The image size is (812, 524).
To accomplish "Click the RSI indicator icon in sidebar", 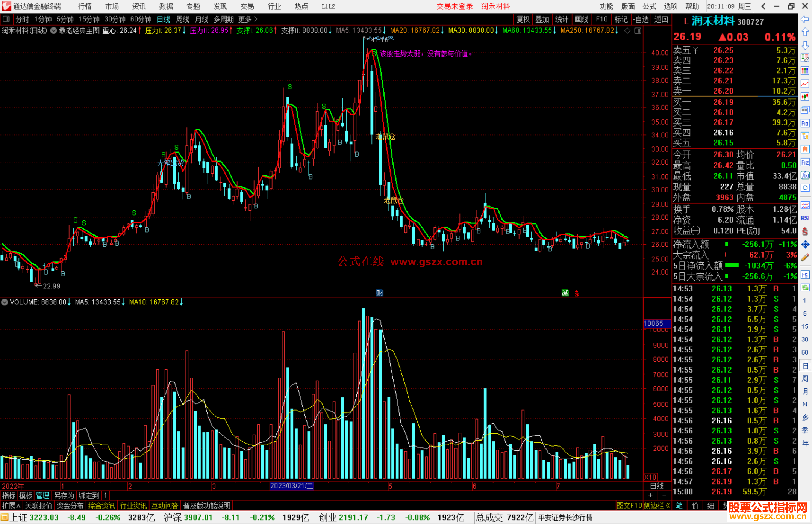I will click(x=805, y=218).
